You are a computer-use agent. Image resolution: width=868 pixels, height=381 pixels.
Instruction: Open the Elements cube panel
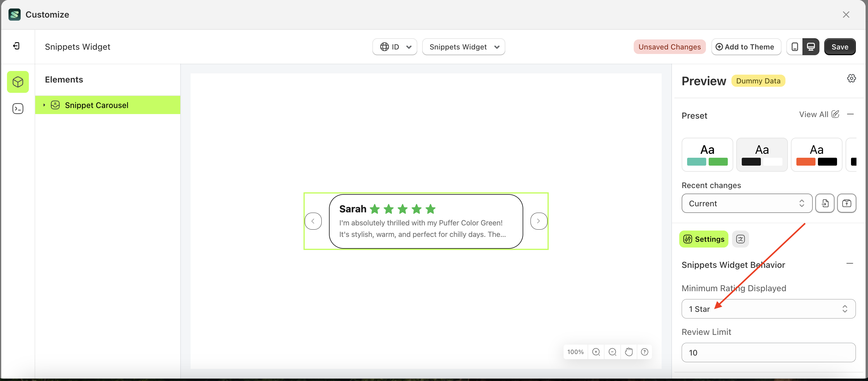[18, 82]
